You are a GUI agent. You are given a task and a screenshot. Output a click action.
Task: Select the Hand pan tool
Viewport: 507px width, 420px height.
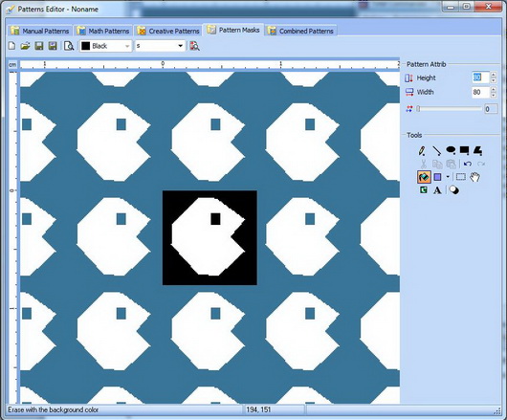[x=474, y=177]
